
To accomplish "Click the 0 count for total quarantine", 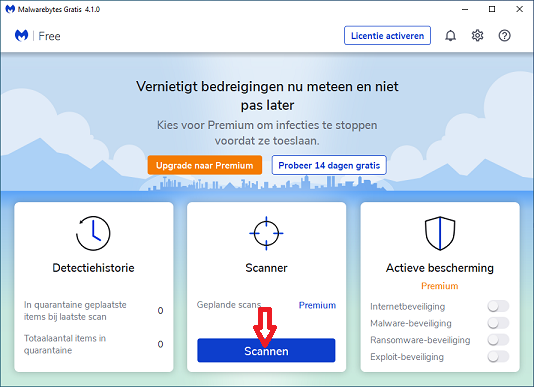I will point(160,344).
